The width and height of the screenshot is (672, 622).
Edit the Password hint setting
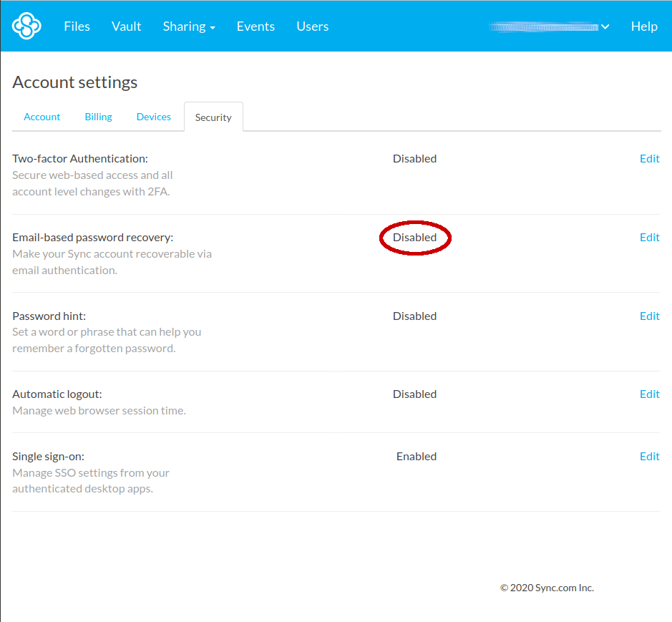pyautogui.click(x=649, y=316)
